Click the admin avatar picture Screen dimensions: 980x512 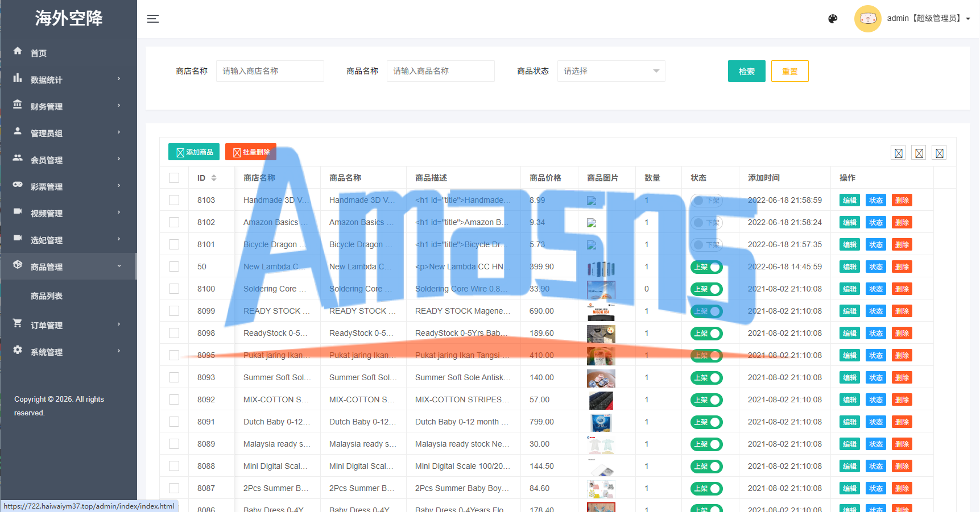click(867, 19)
